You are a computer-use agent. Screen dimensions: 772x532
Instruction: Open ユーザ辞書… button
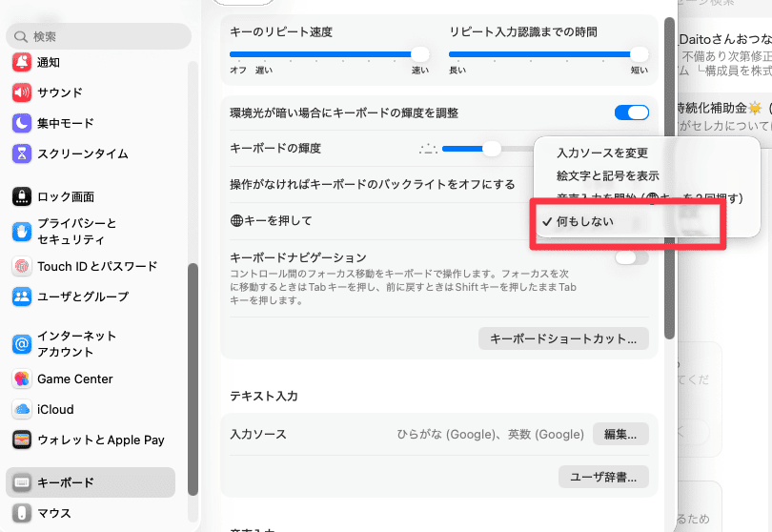pyautogui.click(x=603, y=477)
